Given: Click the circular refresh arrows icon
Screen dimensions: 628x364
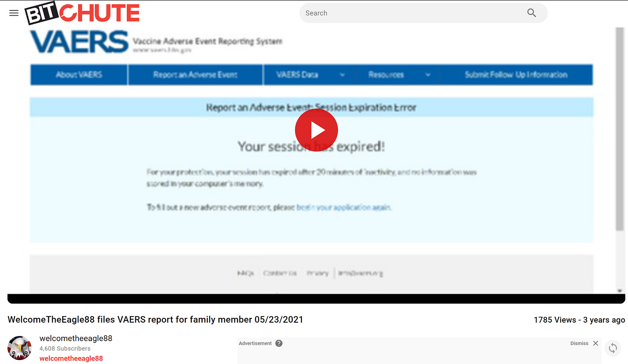Looking at the screenshot, I should [613, 348].
